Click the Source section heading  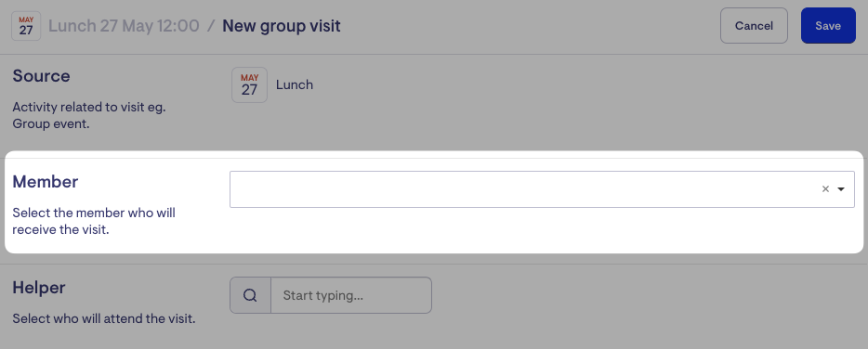pyautogui.click(x=42, y=76)
